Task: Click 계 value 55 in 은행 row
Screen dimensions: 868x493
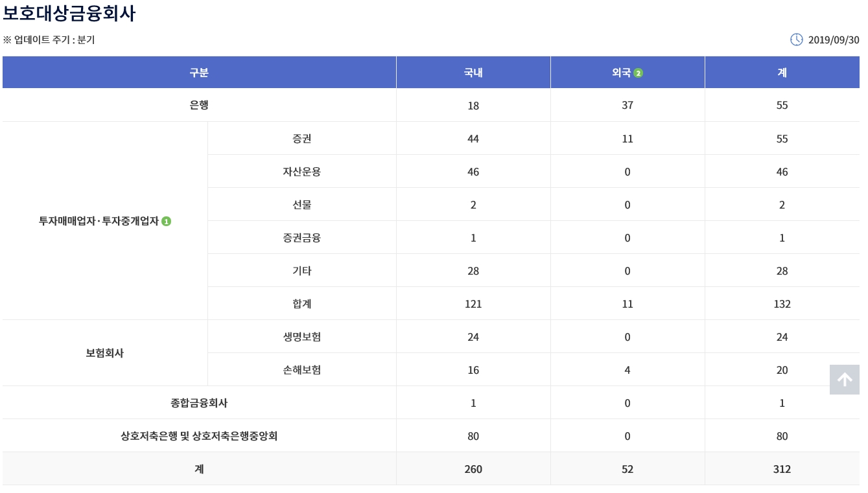Action: [x=782, y=106]
